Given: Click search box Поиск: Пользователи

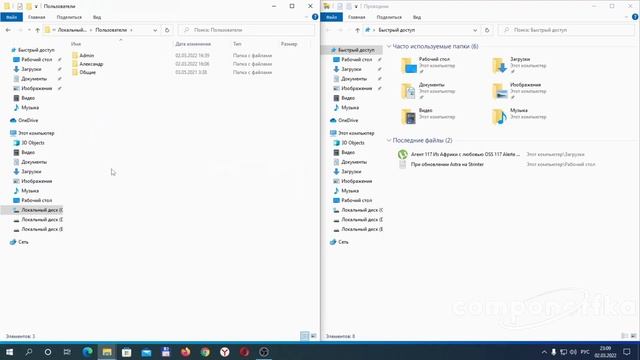Looking at the screenshot, I should pyautogui.click(x=247, y=30).
